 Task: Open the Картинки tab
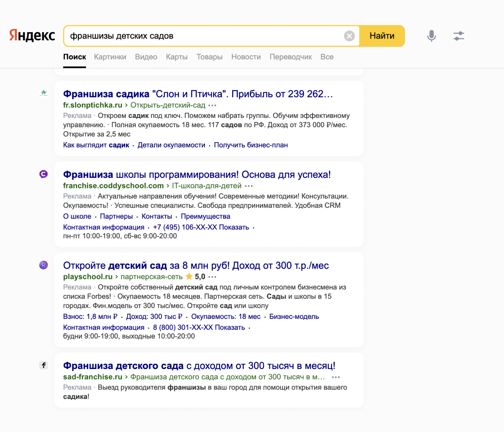(x=110, y=57)
